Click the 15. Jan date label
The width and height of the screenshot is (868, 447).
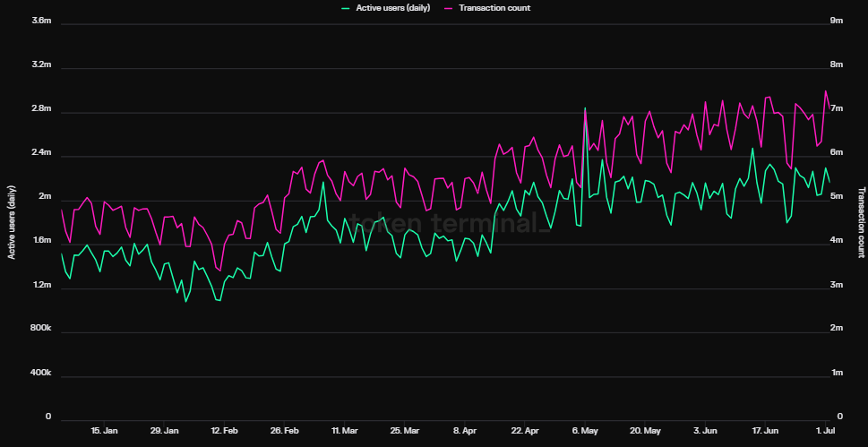point(104,430)
